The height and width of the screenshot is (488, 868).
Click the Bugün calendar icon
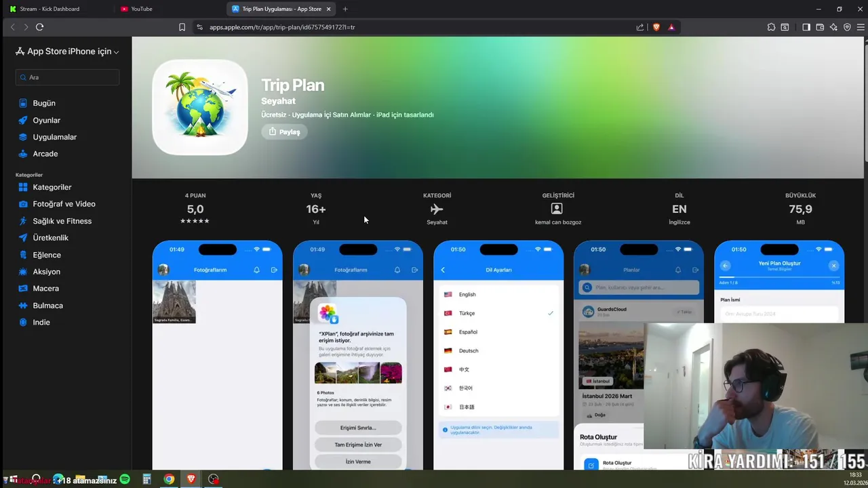pos(23,103)
